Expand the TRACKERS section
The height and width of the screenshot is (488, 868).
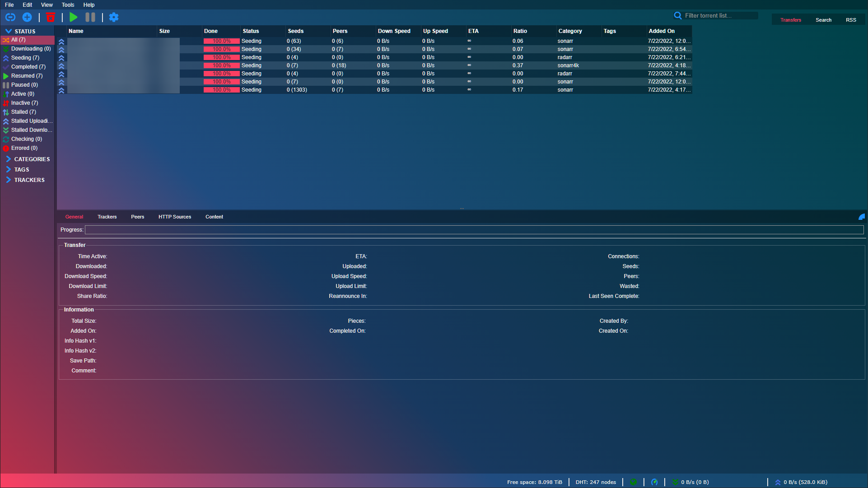[x=25, y=180]
